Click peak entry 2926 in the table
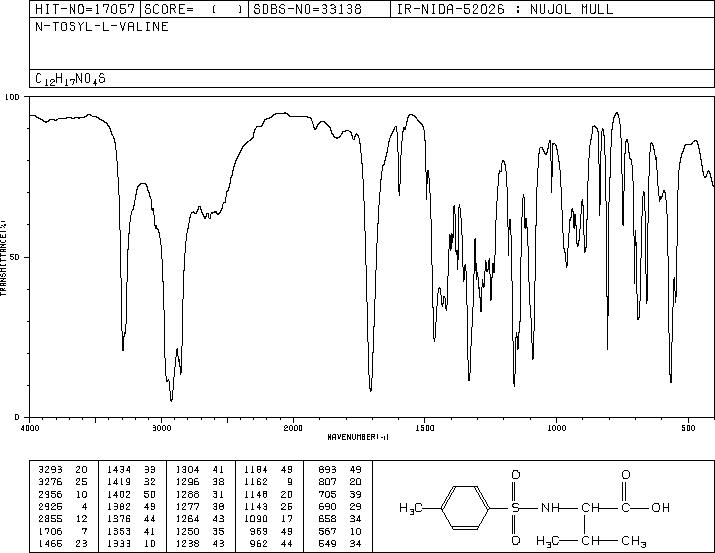The width and height of the screenshot is (715, 553). point(50,506)
